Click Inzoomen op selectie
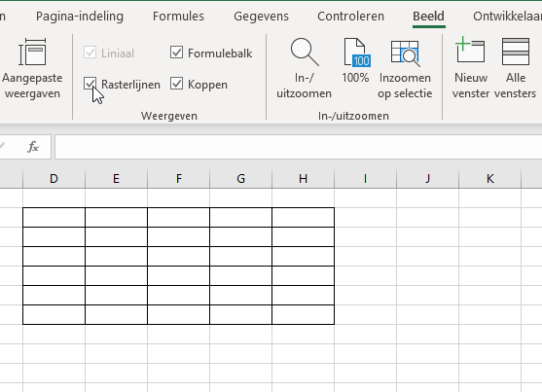The width and height of the screenshot is (542, 392). click(x=405, y=68)
